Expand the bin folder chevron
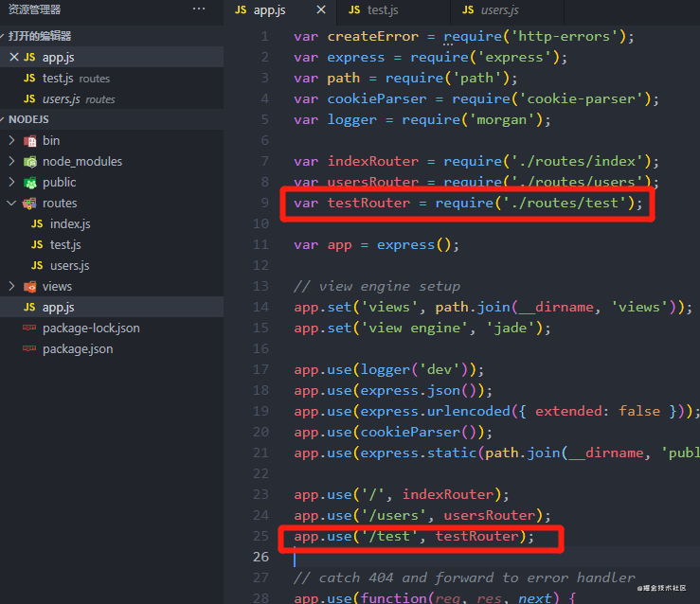Image resolution: width=700 pixels, height=604 pixels. [x=11, y=140]
